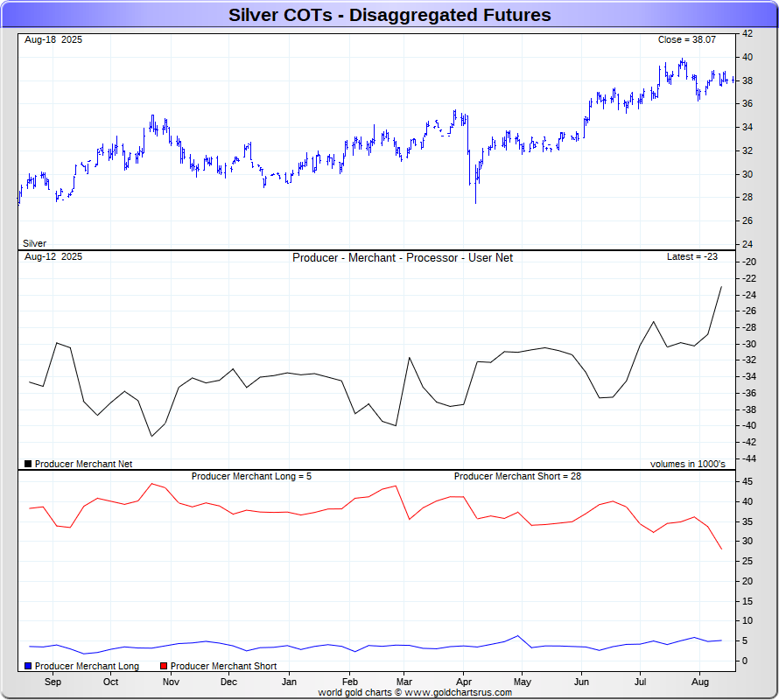Screen dimensions: 779x700
Task: Click the 45 tick on long/short axis
Action: click(747, 481)
